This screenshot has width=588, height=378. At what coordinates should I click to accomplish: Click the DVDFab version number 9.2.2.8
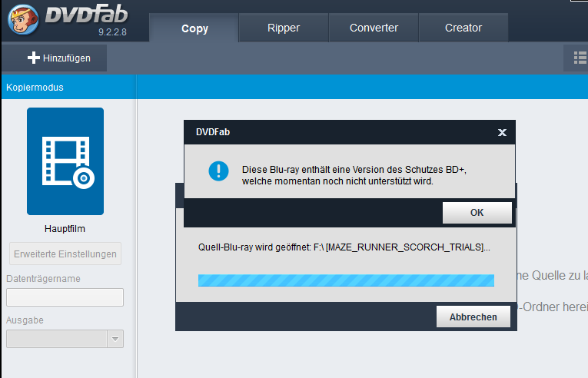pos(112,32)
